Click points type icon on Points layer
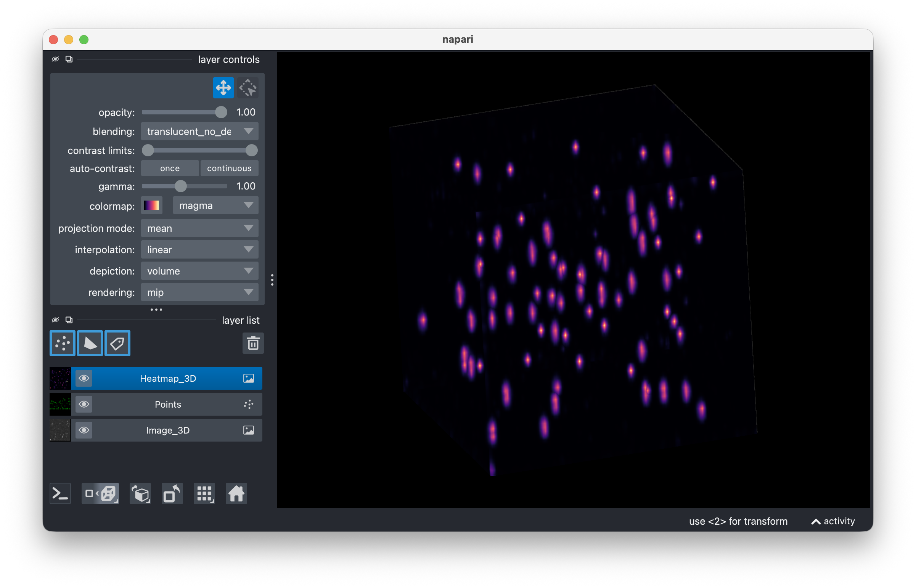The height and width of the screenshot is (588, 916). pos(249,404)
